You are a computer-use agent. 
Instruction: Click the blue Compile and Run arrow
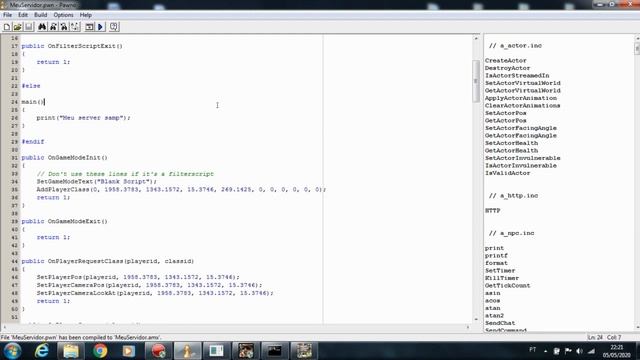(x=100, y=27)
